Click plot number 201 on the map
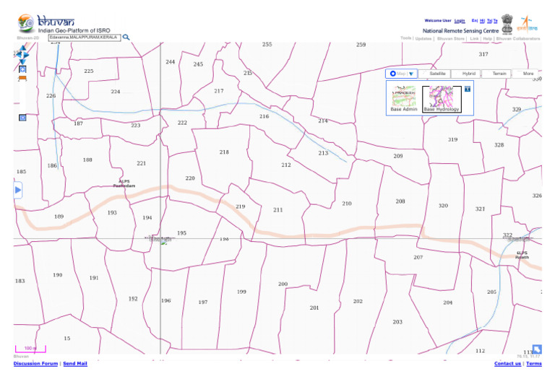This screenshot has width=555, height=392. tap(314, 308)
